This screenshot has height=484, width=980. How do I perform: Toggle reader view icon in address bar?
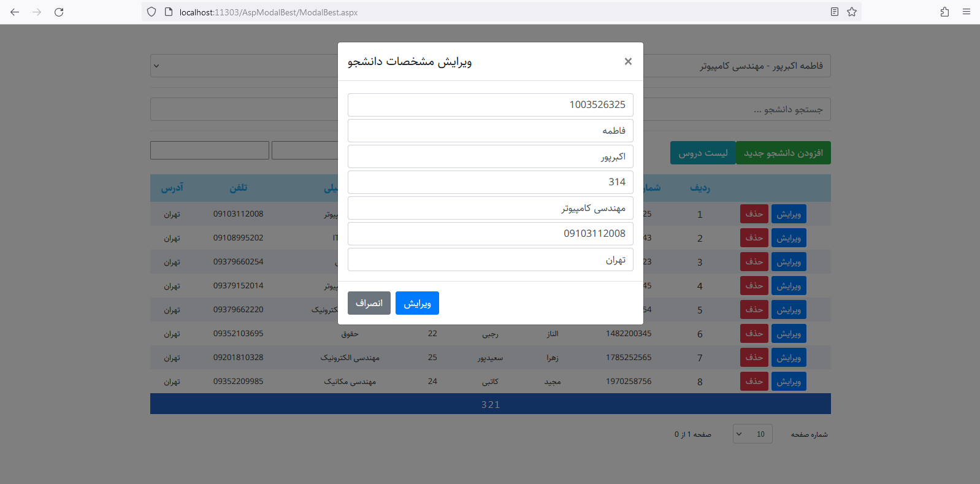tap(834, 12)
